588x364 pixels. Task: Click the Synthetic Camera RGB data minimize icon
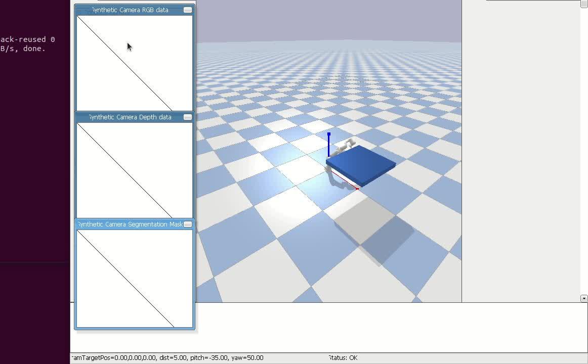tap(187, 10)
